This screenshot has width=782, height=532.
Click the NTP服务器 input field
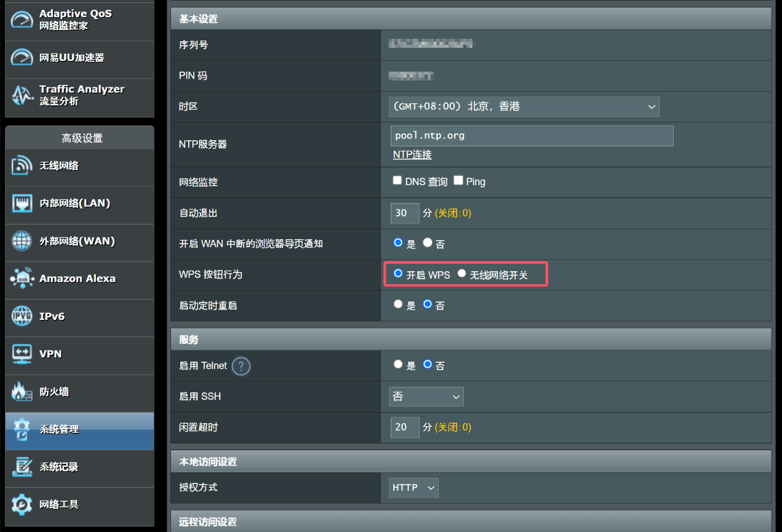pyautogui.click(x=532, y=136)
